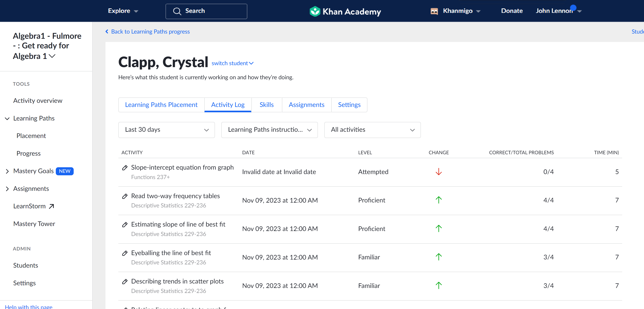
Task: Click the '0/4' problems score
Action: [549, 172]
